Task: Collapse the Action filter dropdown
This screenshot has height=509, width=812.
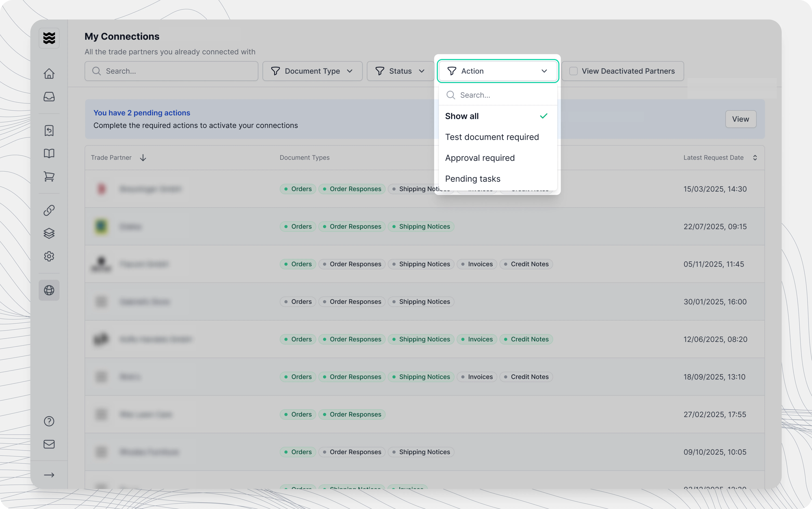Action: [x=498, y=71]
